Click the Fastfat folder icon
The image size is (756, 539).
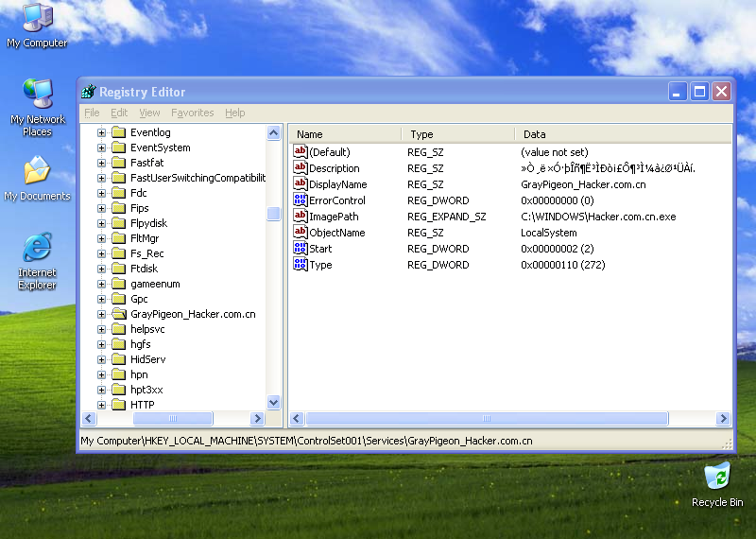point(119,163)
